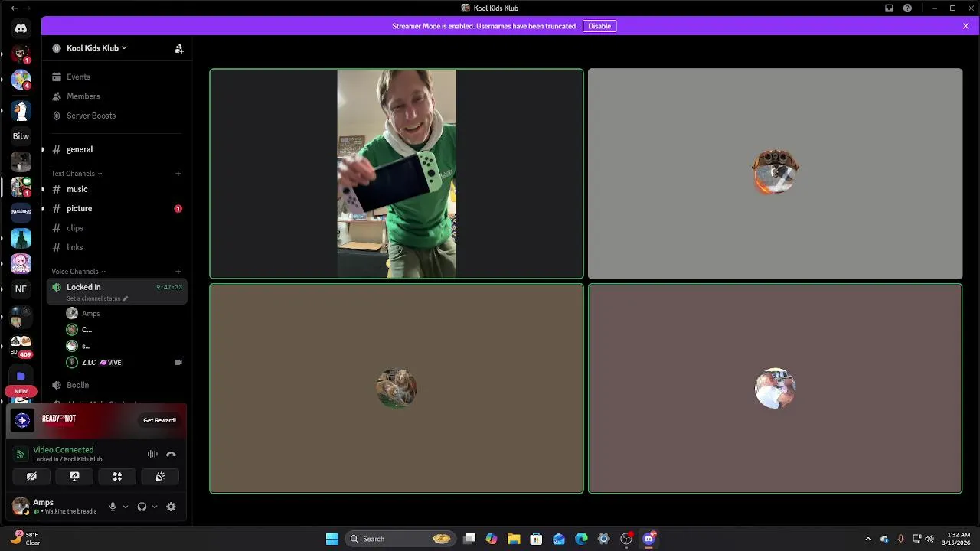Image resolution: width=980 pixels, height=551 pixels.
Task: Focus the live video tile of man holding Switch
Action: pyautogui.click(x=397, y=174)
